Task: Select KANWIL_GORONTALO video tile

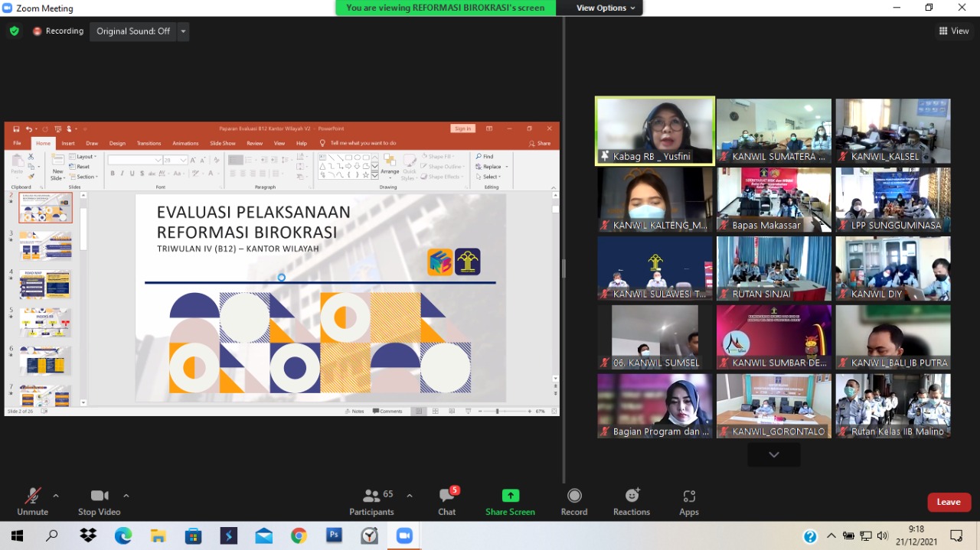Action: [x=774, y=405]
